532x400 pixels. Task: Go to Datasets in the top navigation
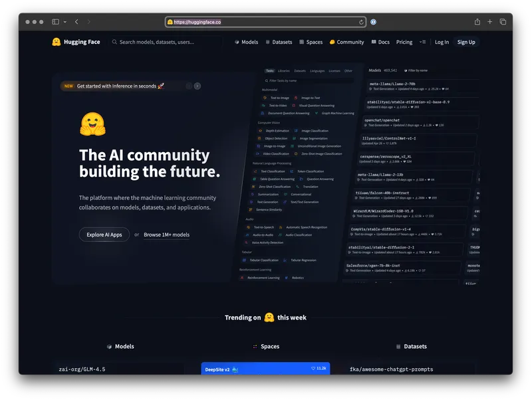[x=279, y=42]
